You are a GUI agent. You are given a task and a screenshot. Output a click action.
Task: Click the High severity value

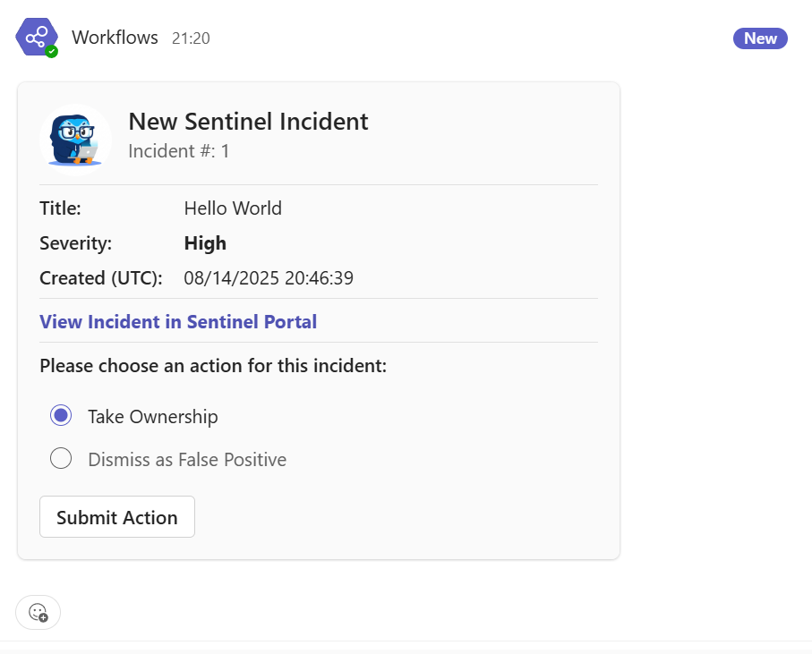point(206,243)
